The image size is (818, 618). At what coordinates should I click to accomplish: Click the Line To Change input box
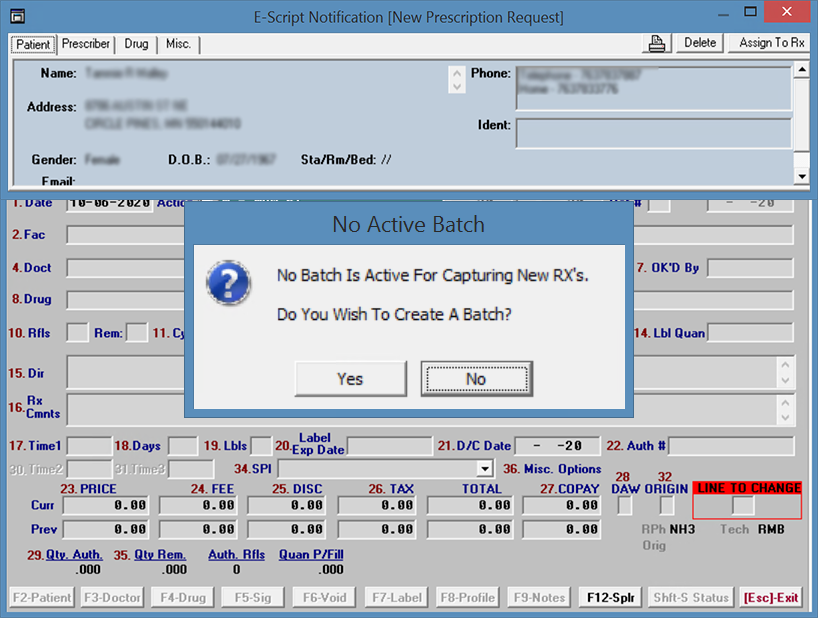coord(742,506)
